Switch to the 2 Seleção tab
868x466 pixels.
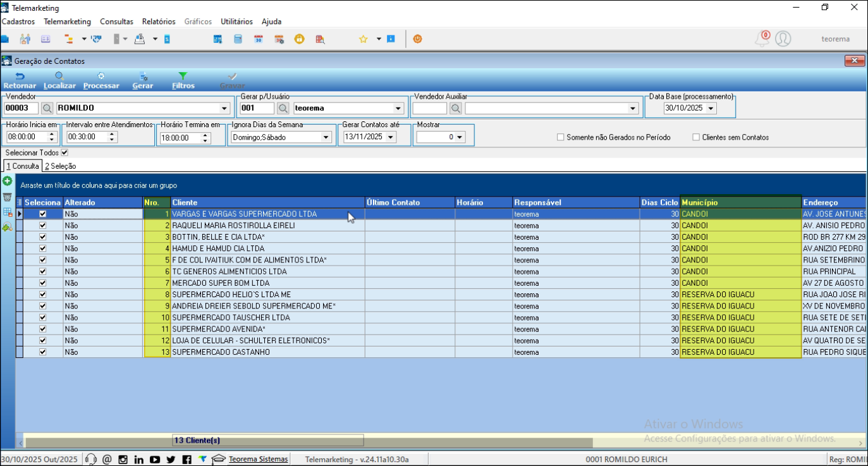point(61,166)
